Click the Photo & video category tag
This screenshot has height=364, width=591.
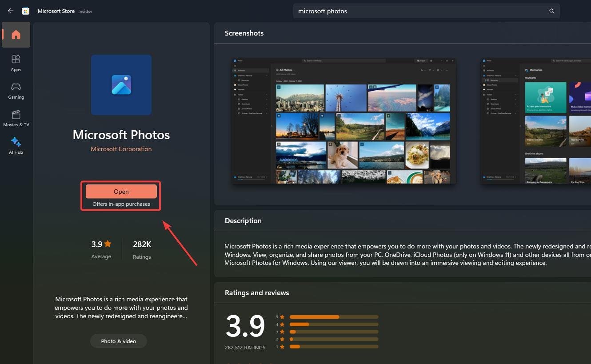[118, 341]
